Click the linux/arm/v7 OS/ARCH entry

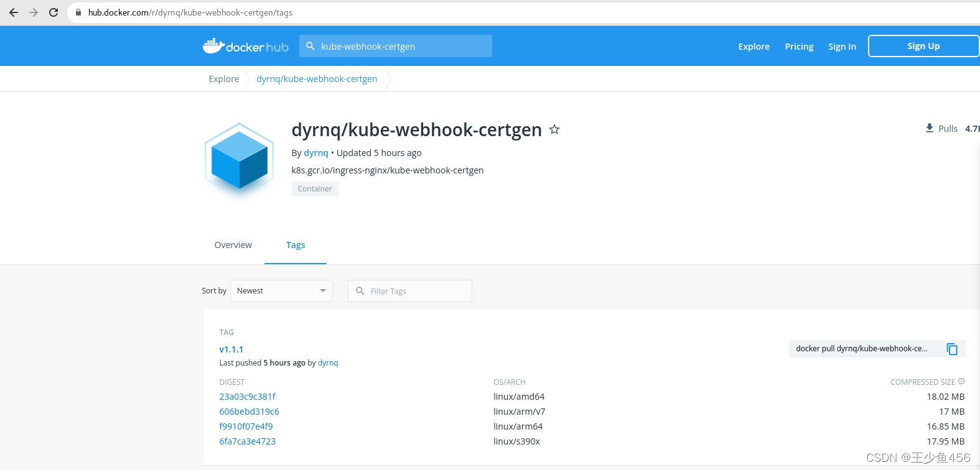pyautogui.click(x=520, y=412)
